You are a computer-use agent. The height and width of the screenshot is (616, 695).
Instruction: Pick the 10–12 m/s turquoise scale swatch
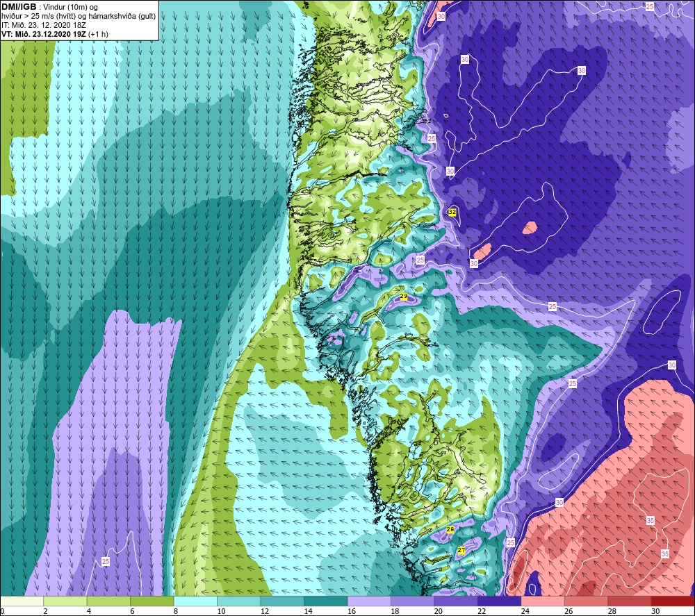239,601
